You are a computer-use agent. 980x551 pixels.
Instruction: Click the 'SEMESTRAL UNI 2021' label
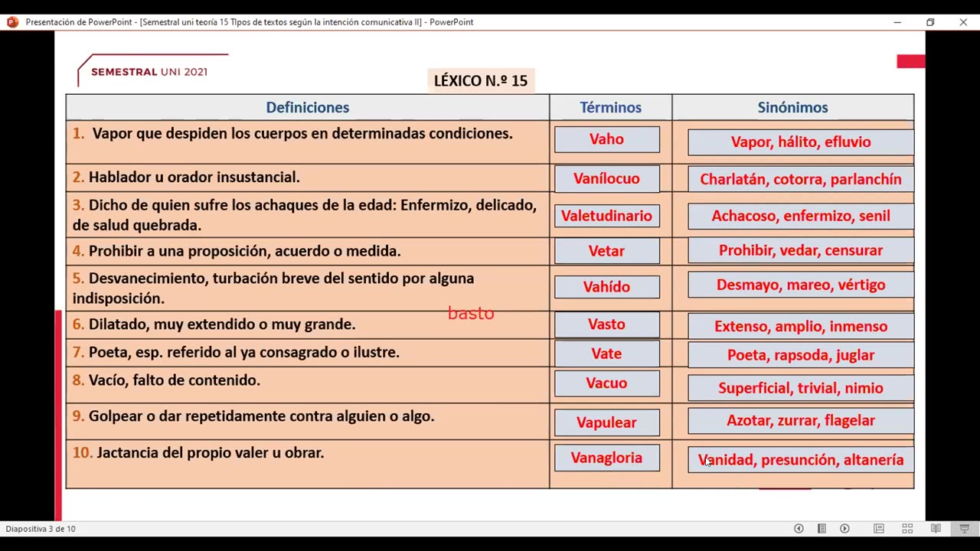(149, 72)
